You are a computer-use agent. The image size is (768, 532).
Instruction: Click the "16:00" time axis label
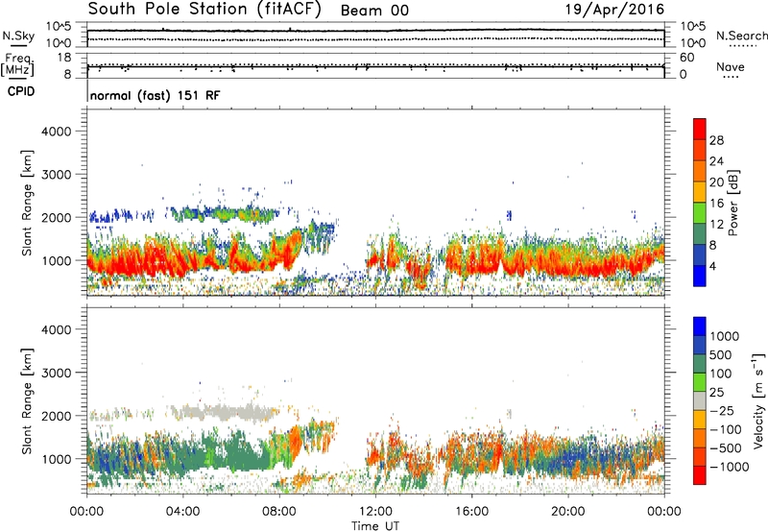tap(471, 512)
